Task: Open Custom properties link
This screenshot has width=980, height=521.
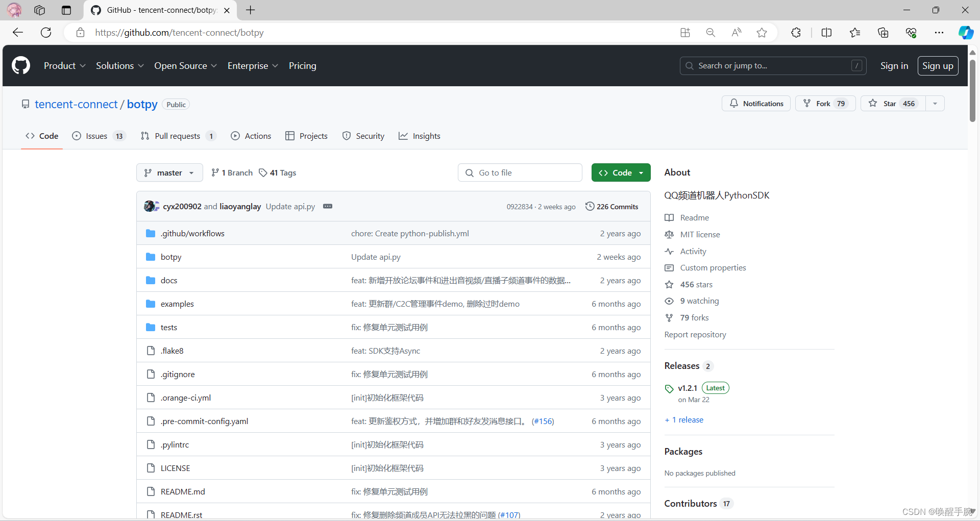Action: tap(713, 267)
